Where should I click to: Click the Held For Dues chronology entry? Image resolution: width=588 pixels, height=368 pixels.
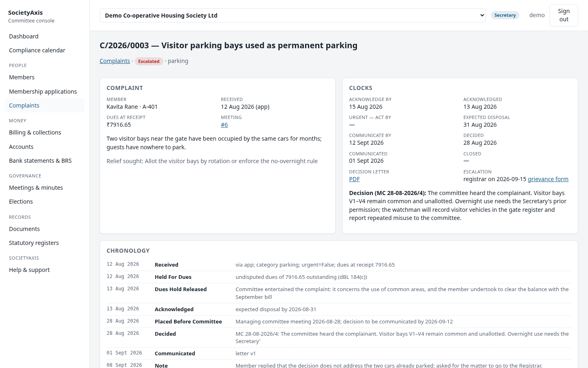(x=339, y=277)
